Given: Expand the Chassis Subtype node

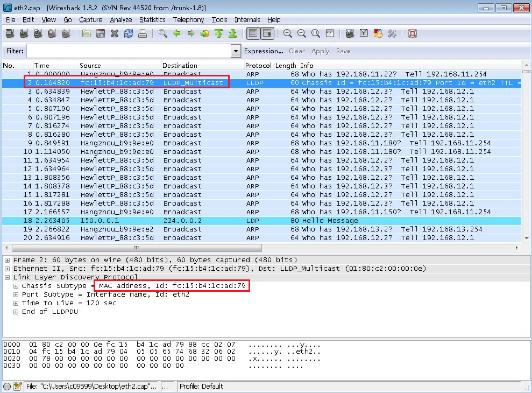Looking at the screenshot, I should click(x=16, y=286).
